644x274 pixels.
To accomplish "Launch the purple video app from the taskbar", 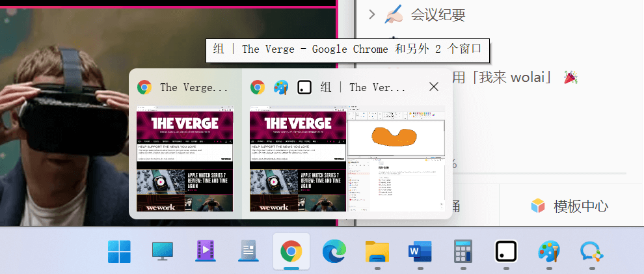I will coord(205,251).
